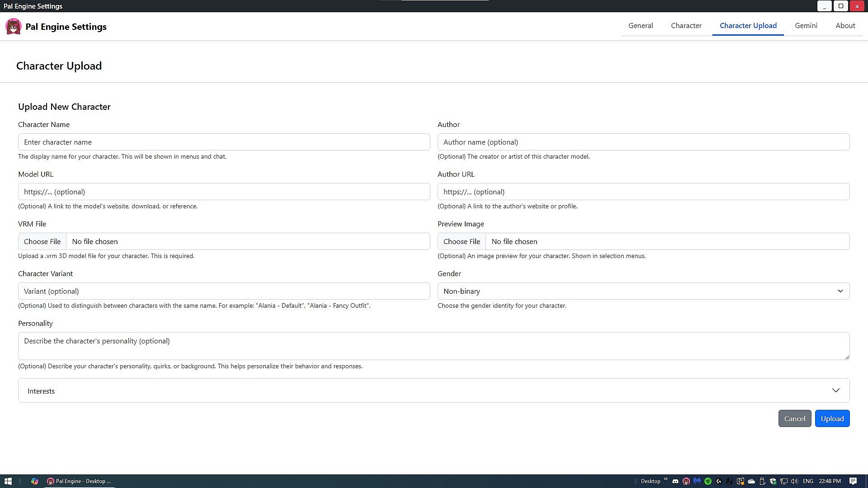
Task: Open the Gender dropdown
Action: coord(643,291)
